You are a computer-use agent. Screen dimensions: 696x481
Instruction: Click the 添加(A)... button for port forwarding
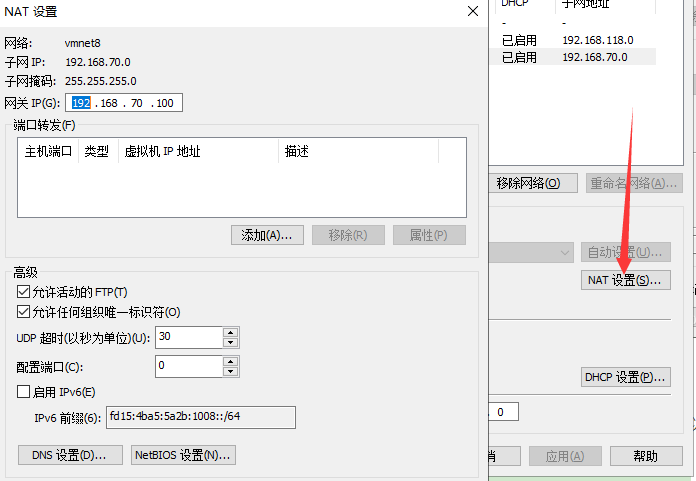[267, 235]
